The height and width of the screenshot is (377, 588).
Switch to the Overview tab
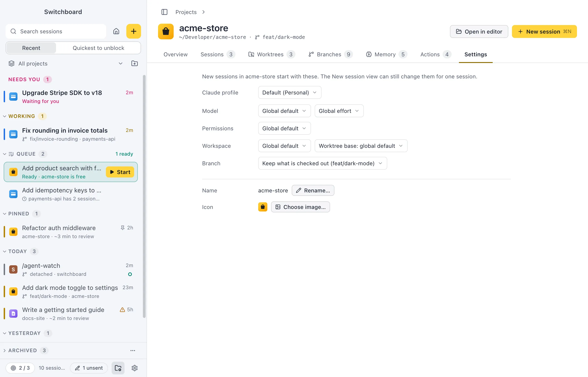click(175, 54)
